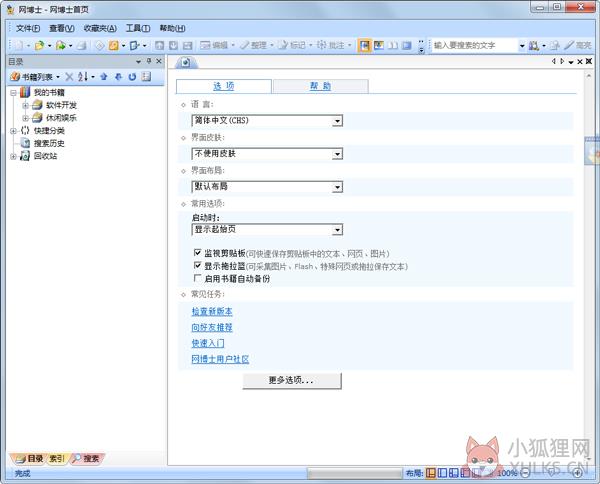The width and height of the screenshot is (600, 484).
Task: Toggle 监视剪贴板 checkbox
Action: pos(197,253)
